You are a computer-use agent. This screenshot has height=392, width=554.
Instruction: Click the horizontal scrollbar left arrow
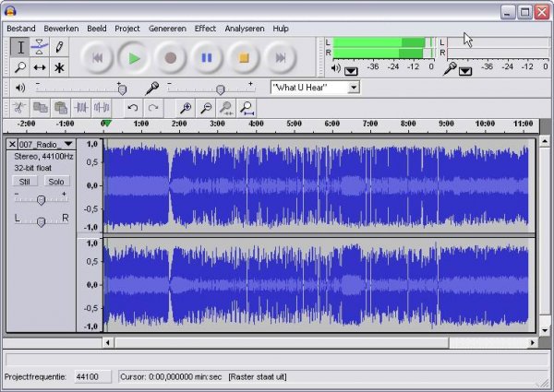(108, 342)
